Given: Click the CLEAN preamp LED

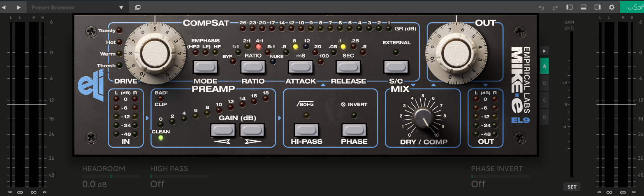Looking at the screenshot, I should pos(160,138).
